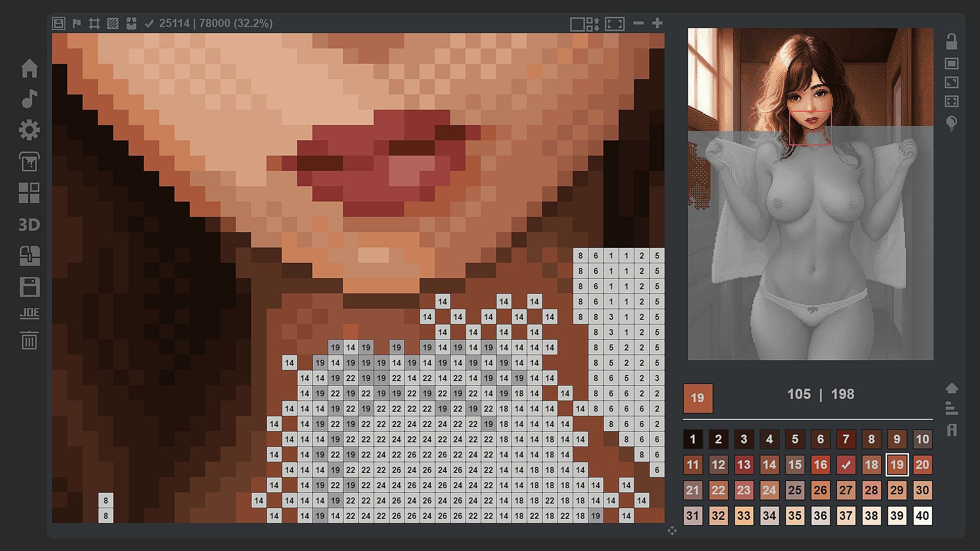The image size is (980, 551).
Task: Open palette sort order icon
Action: point(951,408)
